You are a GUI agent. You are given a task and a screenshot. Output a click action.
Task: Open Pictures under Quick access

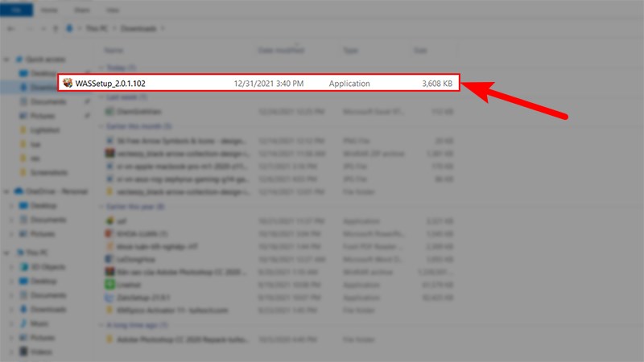coord(43,116)
